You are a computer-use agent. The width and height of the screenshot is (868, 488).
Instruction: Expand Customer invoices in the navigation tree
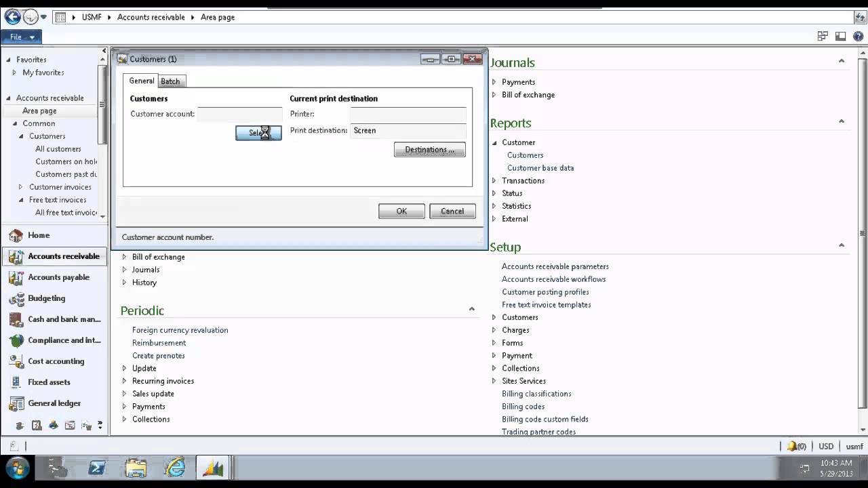pos(20,187)
